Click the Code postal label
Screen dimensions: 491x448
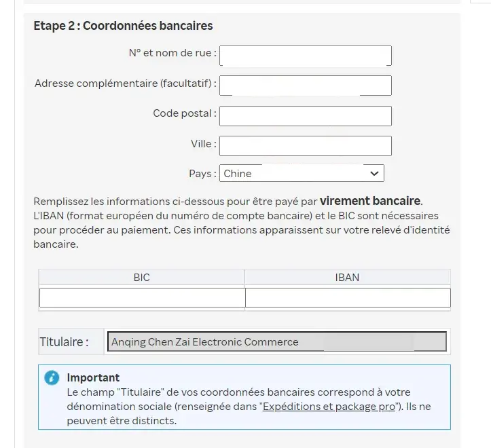click(x=185, y=113)
